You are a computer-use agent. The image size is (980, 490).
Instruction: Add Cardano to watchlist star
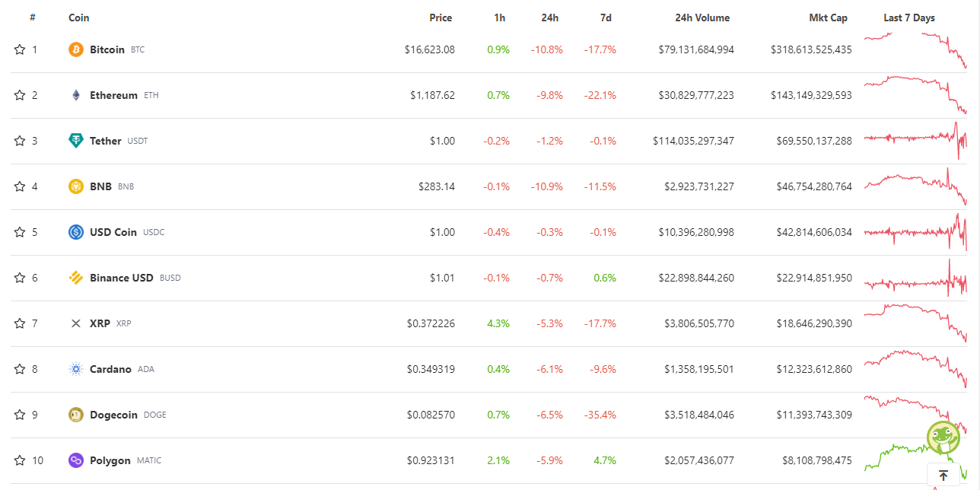point(20,369)
